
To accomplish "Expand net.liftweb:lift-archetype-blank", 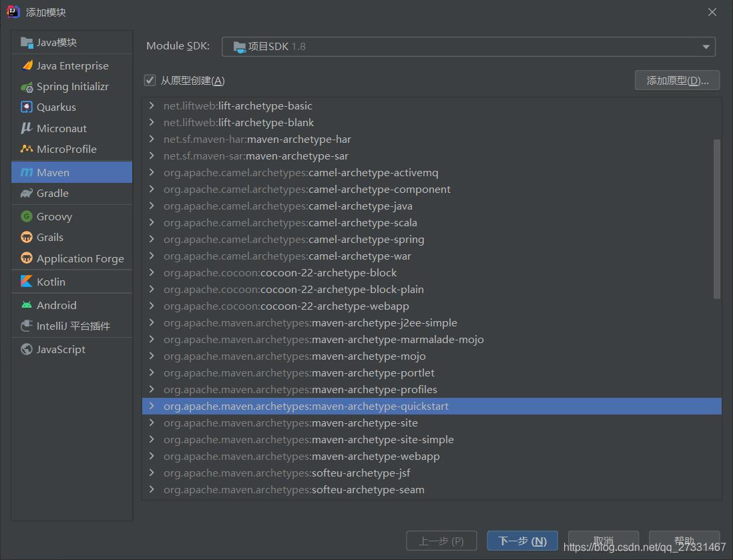I will pos(152,122).
